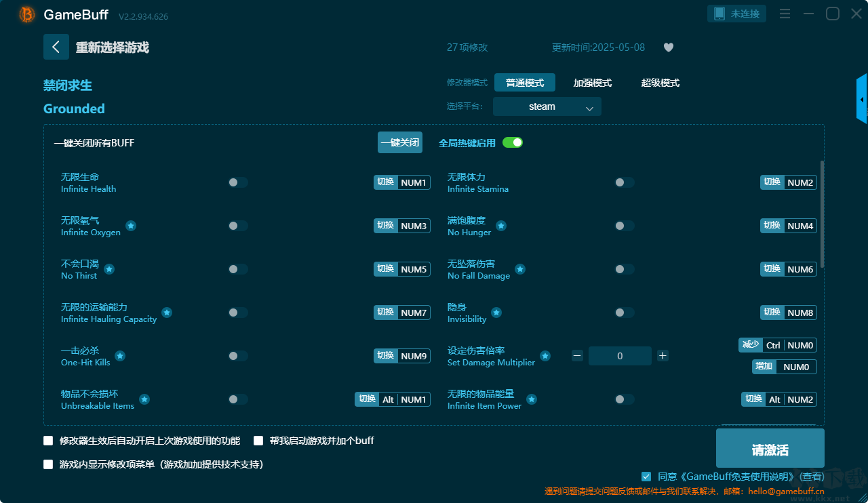Turn on Infinite Oxygen
868x503 pixels.
tap(238, 226)
